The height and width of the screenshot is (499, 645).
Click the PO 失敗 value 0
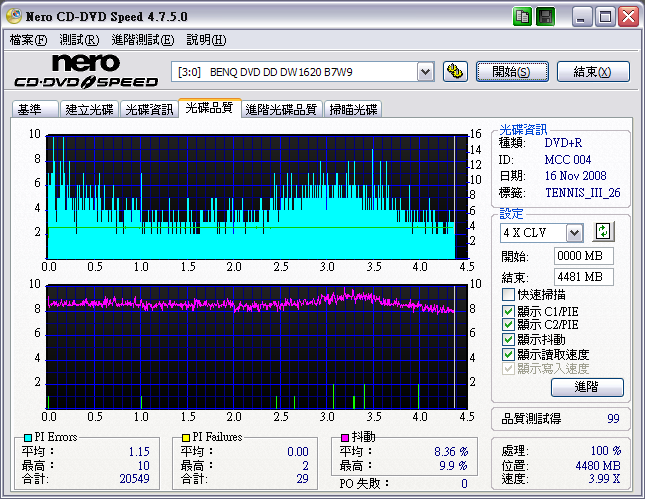pyautogui.click(x=464, y=484)
